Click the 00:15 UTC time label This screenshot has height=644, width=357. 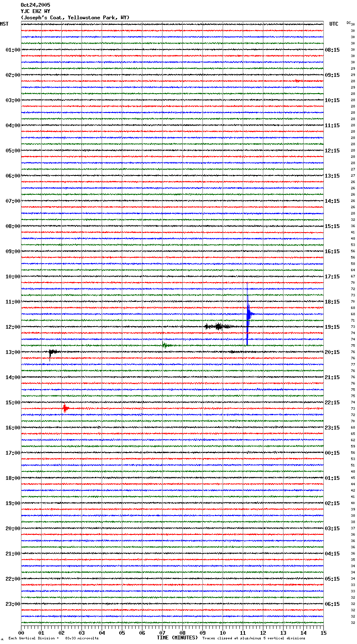click(x=332, y=453)
